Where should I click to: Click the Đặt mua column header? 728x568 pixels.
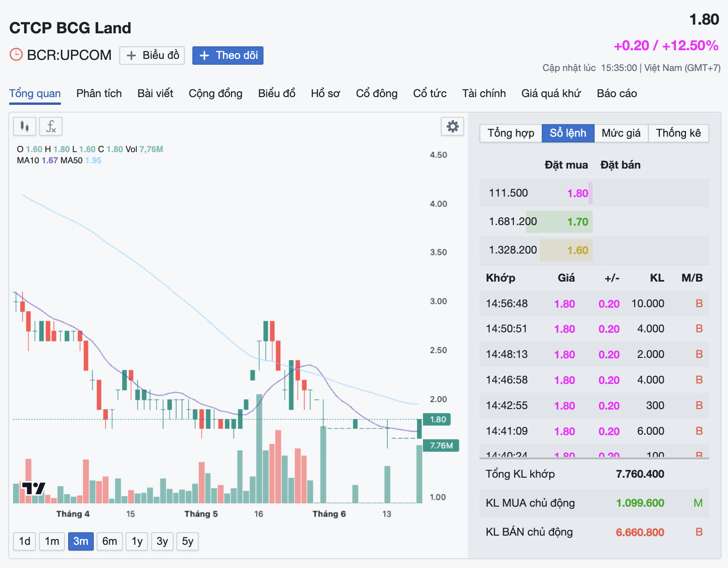(x=566, y=165)
